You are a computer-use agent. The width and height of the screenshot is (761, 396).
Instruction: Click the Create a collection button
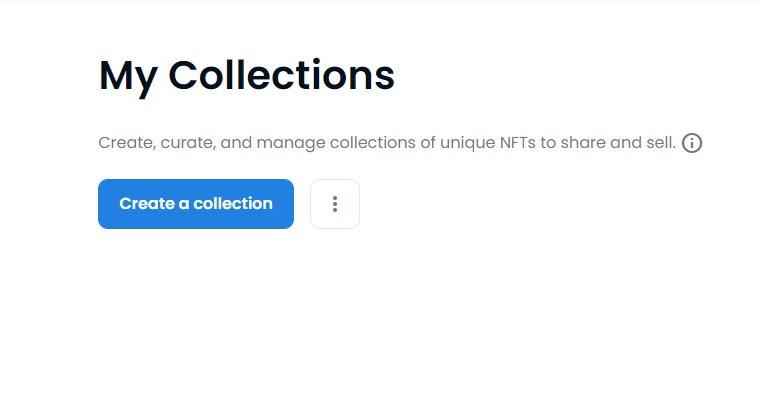pos(196,204)
